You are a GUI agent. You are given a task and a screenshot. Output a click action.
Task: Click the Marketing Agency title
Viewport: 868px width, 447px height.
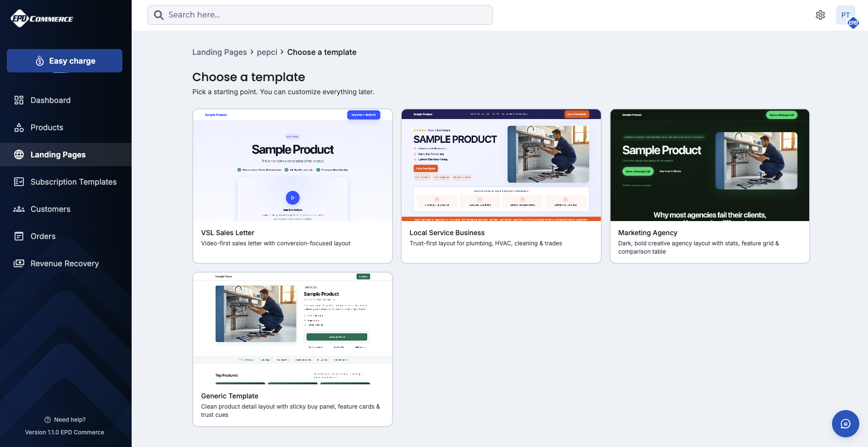[x=647, y=233]
